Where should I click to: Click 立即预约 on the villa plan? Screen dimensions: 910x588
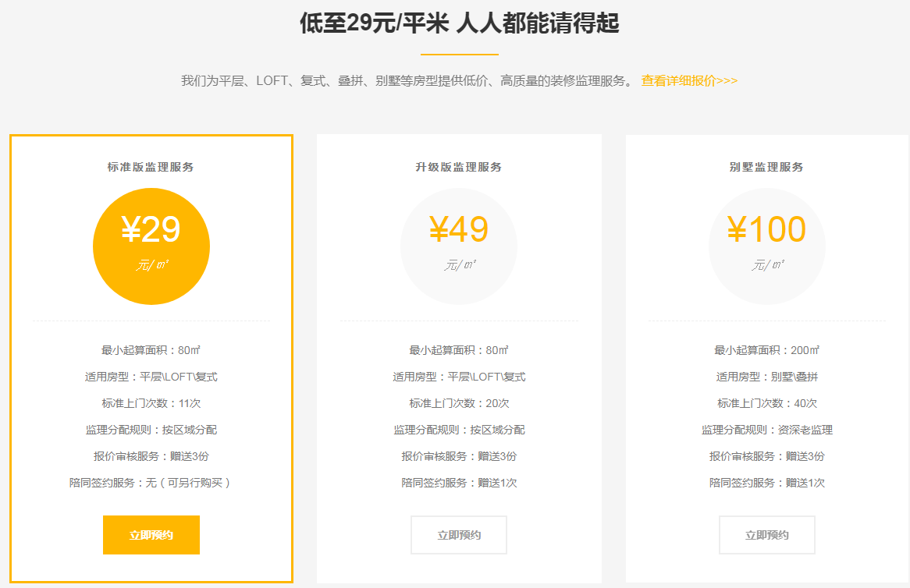(766, 535)
